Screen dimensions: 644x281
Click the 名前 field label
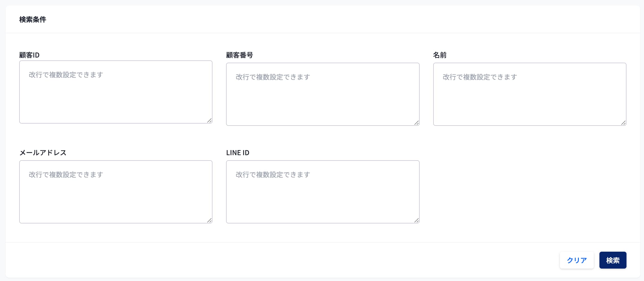tap(440, 55)
